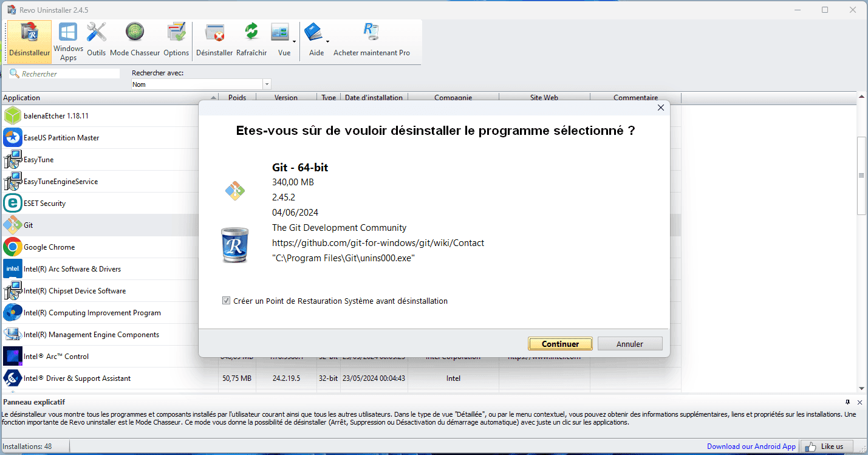868x455 pixels.
Task: Select the EaseUS Partition Master icon
Action: click(13, 137)
